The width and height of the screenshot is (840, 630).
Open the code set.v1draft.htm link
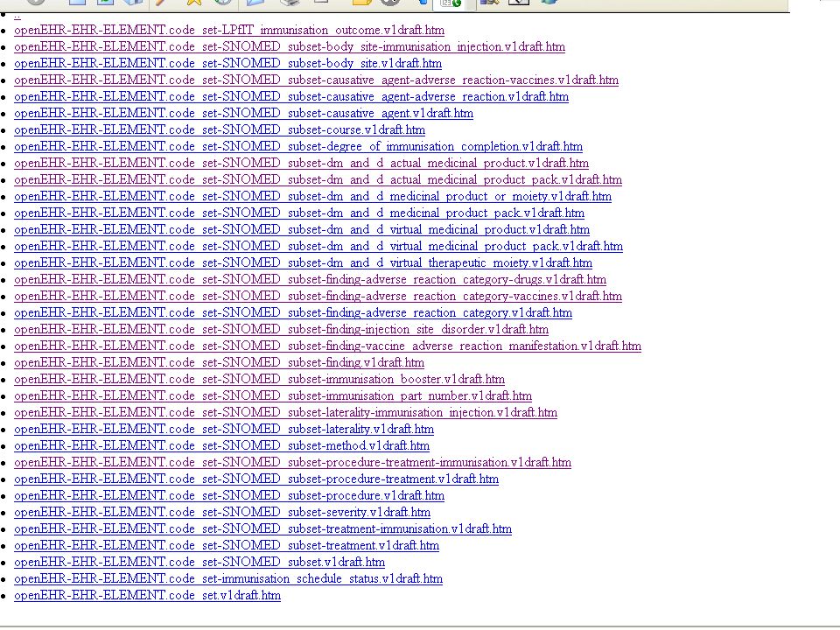click(x=147, y=595)
